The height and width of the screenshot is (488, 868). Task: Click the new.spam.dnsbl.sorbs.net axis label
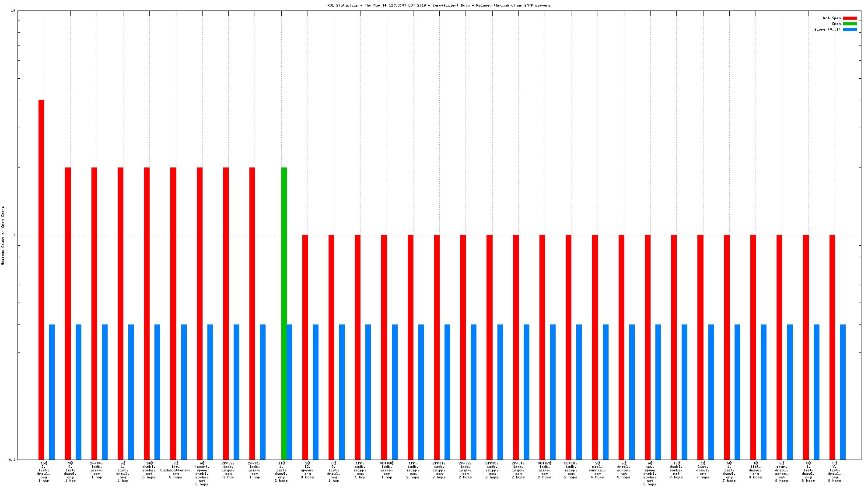(x=650, y=474)
